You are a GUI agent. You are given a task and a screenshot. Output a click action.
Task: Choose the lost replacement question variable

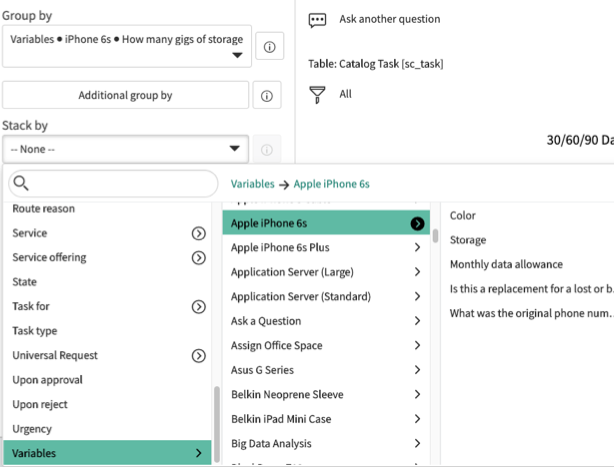tap(531, 289)
